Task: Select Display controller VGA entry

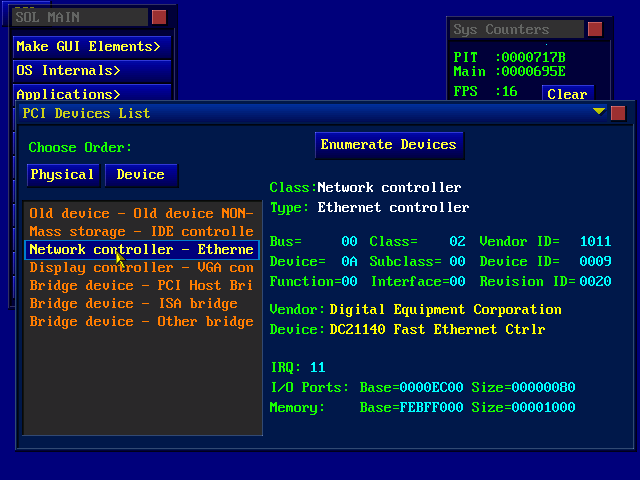Action: click(141, 267)
